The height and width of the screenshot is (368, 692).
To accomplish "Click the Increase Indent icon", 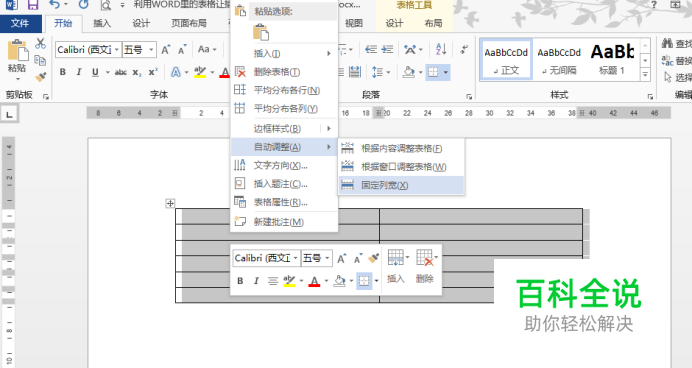I will (x=387, y=49).
